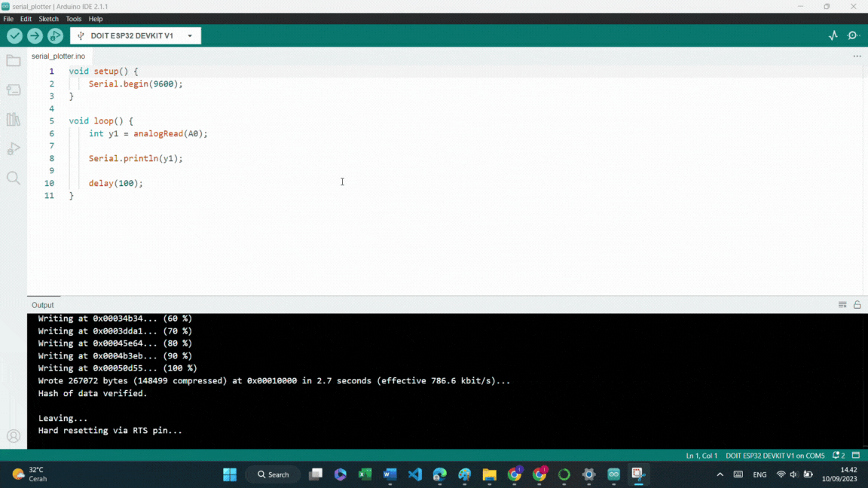
Task: Click line number 10 in the gutter
Action: point(49,183)
